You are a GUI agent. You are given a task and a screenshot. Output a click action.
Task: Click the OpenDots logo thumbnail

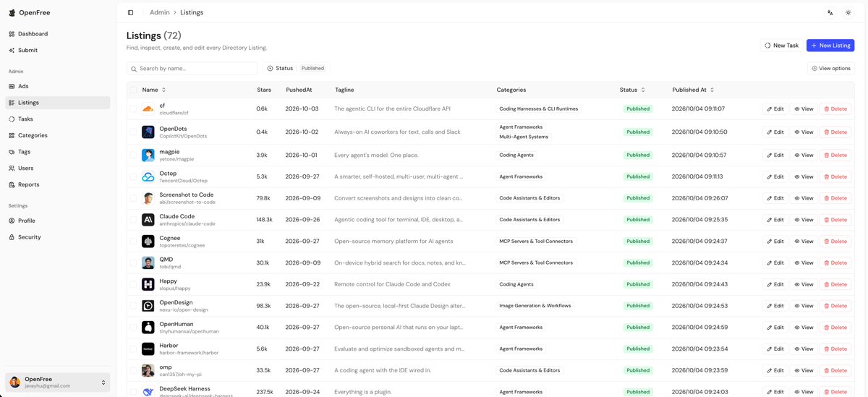pyautogui.click(x=148, y=132)
